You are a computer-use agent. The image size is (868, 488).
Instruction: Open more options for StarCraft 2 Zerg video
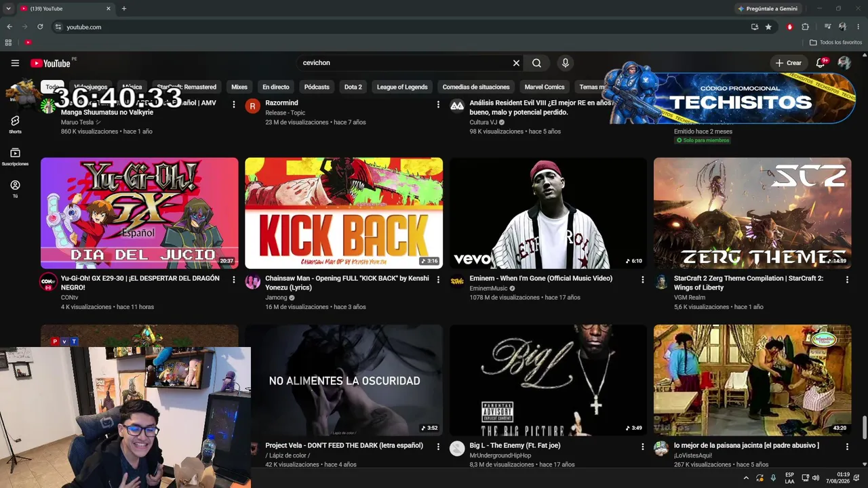click(847, 279)
